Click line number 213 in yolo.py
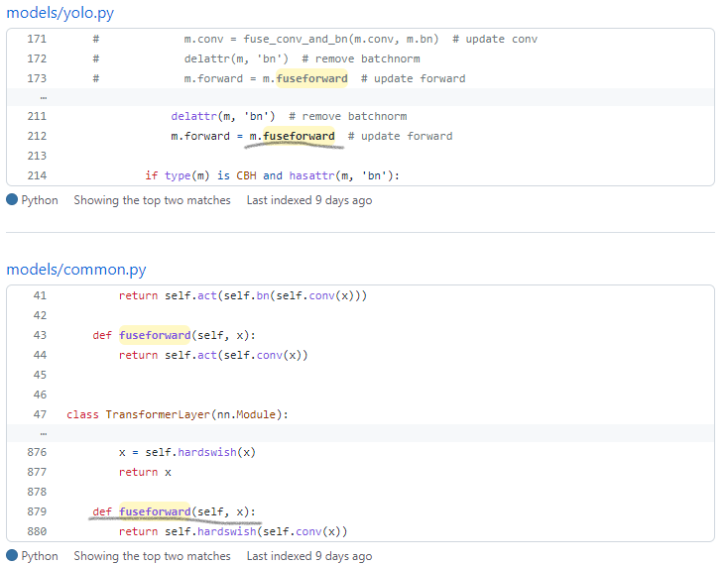 point(37,156)
